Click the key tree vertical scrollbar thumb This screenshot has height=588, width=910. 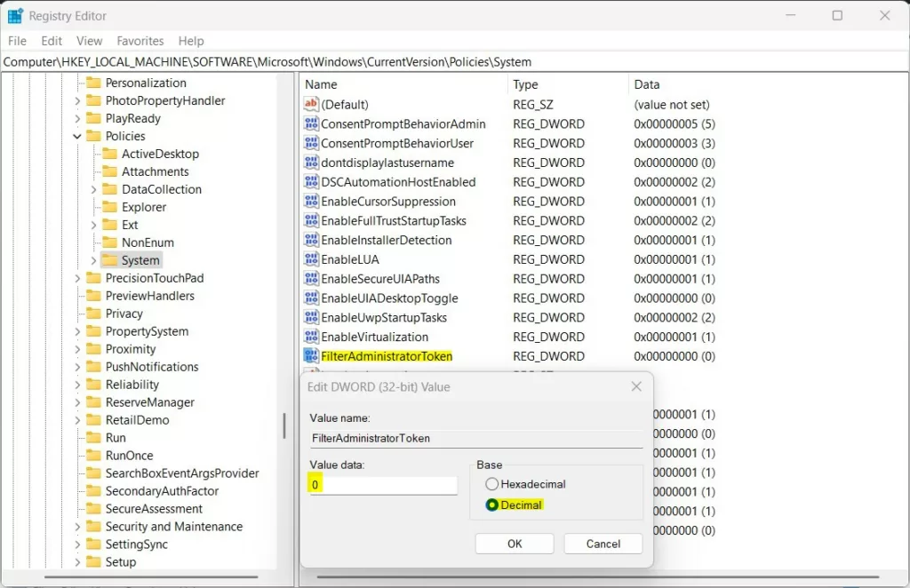coord(284,425)
